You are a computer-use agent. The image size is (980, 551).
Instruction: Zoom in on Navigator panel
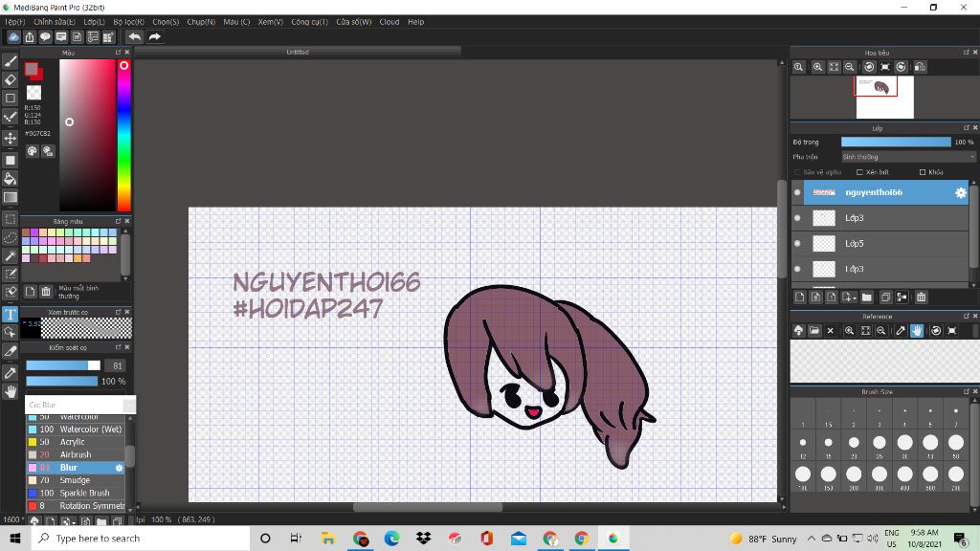pyautogui.click(x=817, y=67)
